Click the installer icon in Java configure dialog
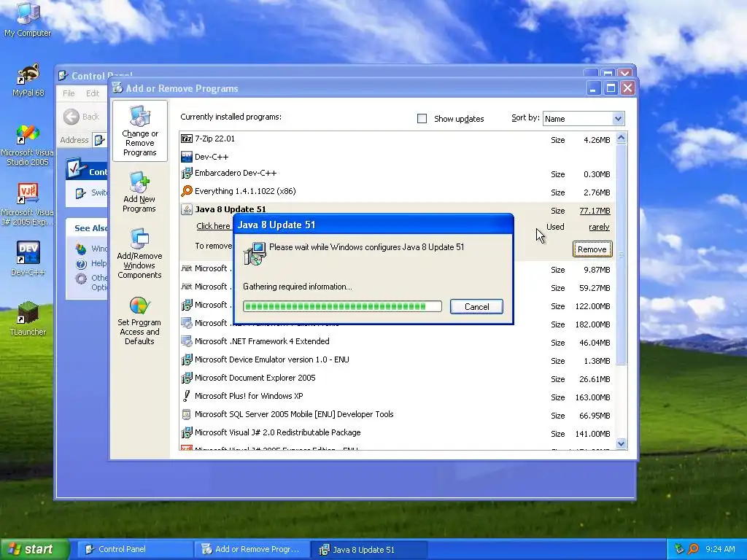Viewport: 747px width, 560px height. [x=255, y=253]
